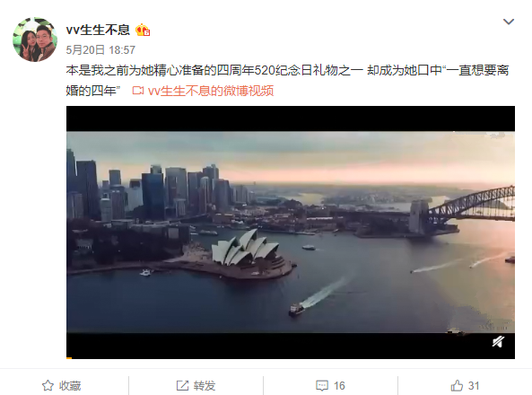Open the 5月20日 18:57 timestamp link
The width and height of the screenshot is (532, 395).
100,50
